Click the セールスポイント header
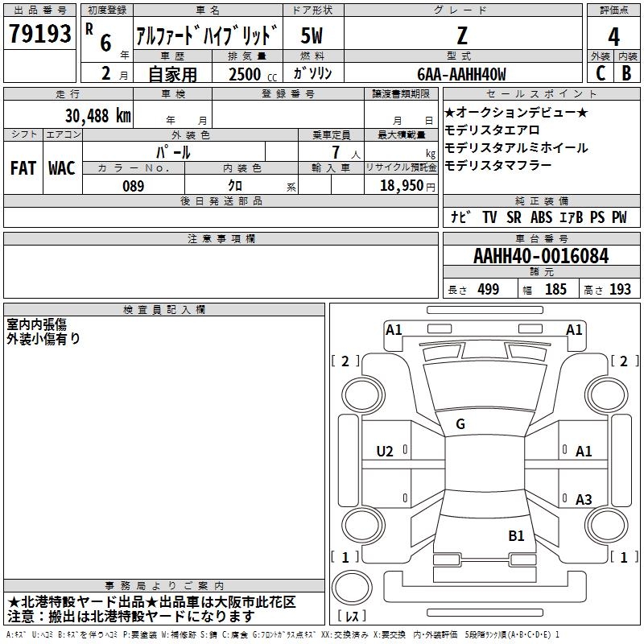The width and height of the screenshot is (644, 644). point(541,93)
